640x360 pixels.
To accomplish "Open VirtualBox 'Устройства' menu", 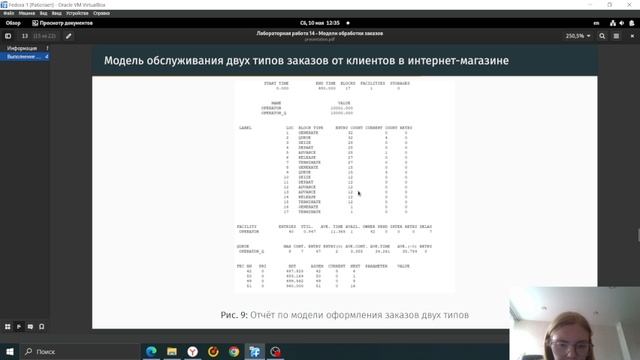I will pos(77,13).
